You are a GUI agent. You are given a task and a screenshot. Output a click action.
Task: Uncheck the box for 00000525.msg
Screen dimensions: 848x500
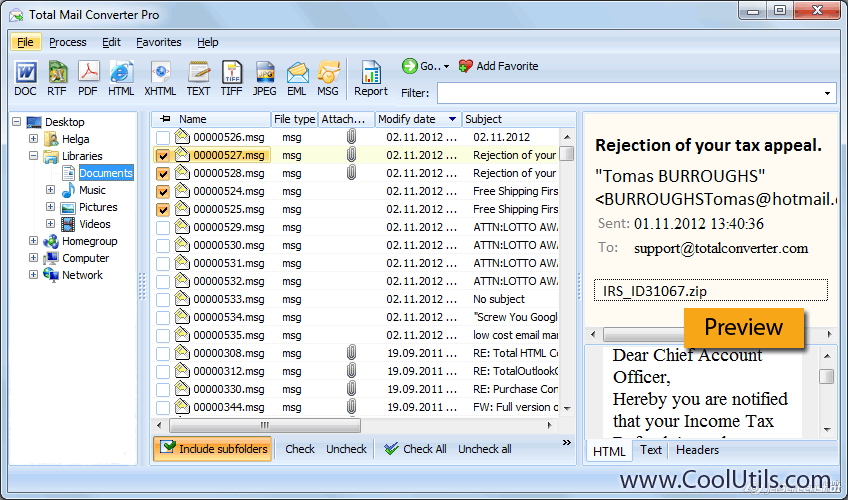(x=163, y=210)
